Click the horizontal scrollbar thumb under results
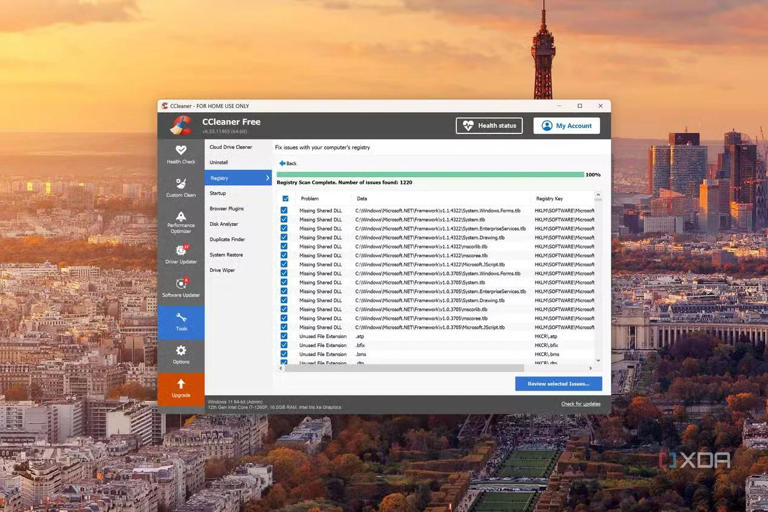Screen dimensions: 768x512 pyautogui.click(x=404, y=368)
